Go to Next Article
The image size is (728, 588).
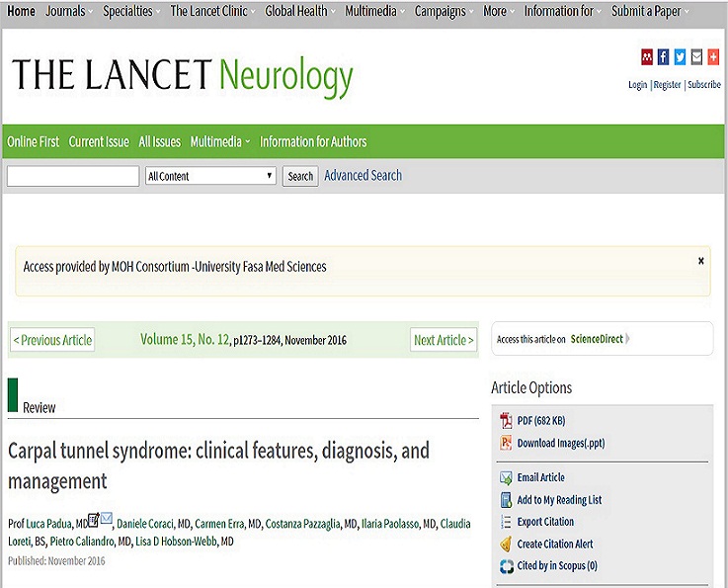pyautogui.click(x=444, y=340)
